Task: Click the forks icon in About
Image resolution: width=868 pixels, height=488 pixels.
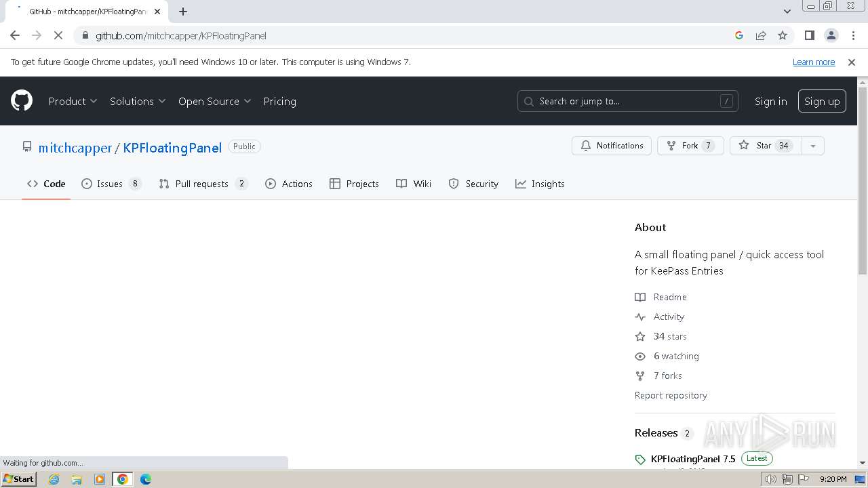Action: click(x=640, y=375)
